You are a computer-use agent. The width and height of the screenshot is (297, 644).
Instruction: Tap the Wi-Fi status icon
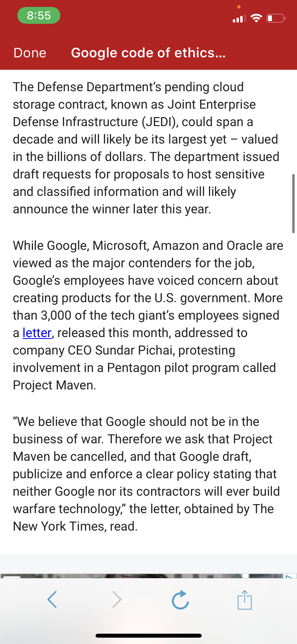(256, 18)
